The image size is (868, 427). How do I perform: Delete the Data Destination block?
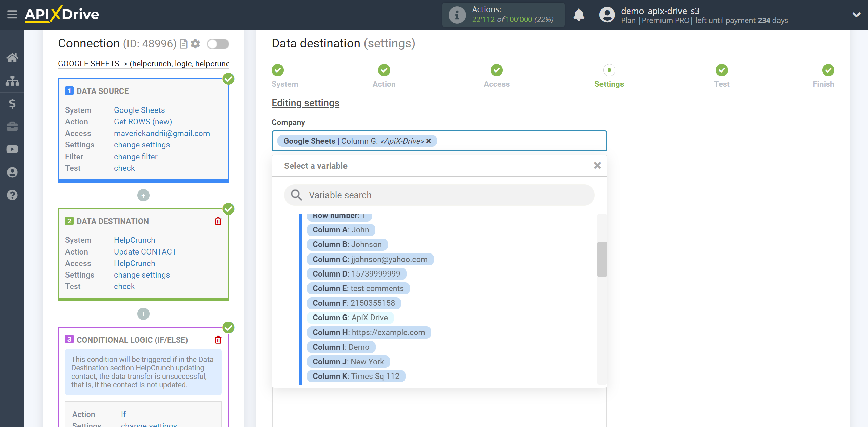[218, 221]
